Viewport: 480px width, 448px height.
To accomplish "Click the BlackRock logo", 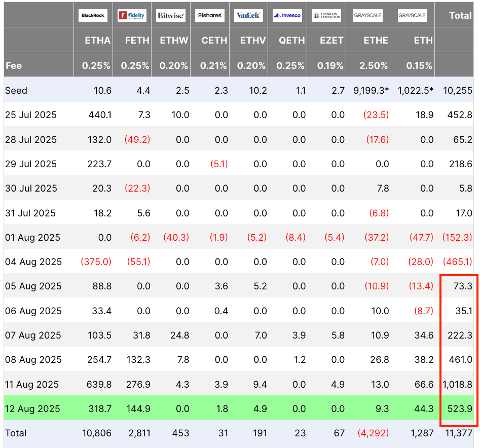I will click(x=93, y=15).
